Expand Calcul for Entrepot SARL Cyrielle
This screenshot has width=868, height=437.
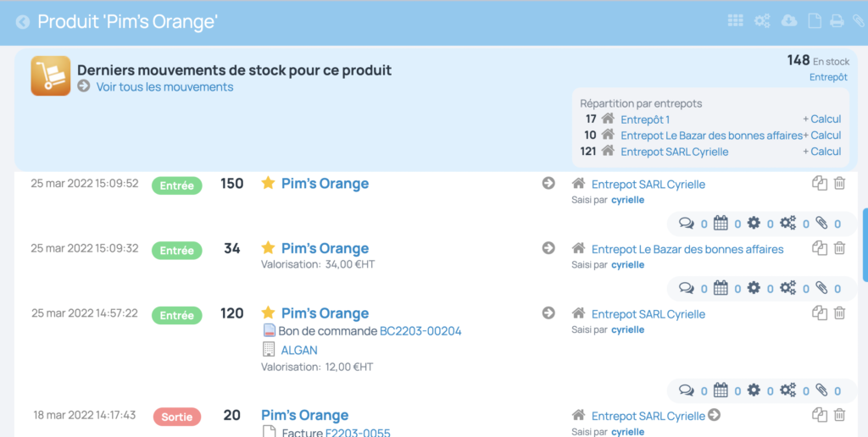click(822, 152)
